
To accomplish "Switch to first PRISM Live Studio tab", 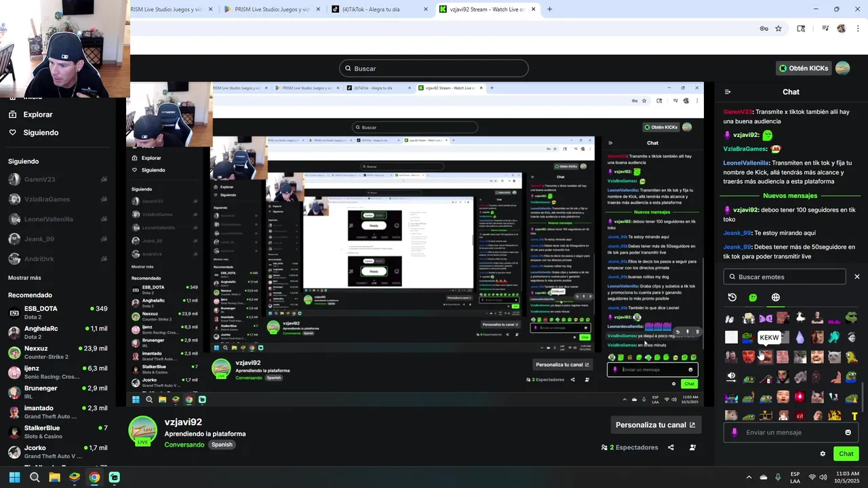I will tap(173, 9).
